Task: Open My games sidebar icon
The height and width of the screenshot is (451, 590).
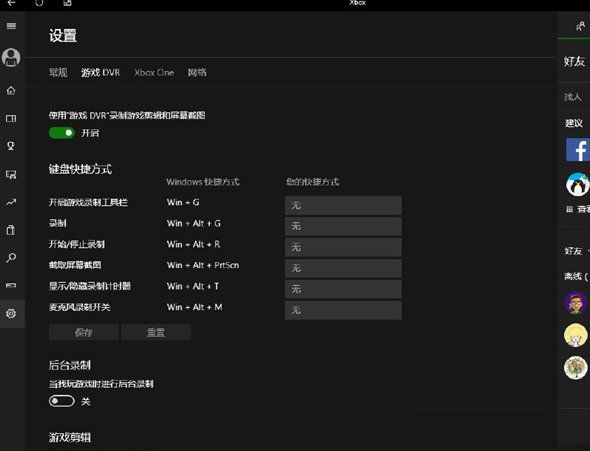Action: point(11,118)
